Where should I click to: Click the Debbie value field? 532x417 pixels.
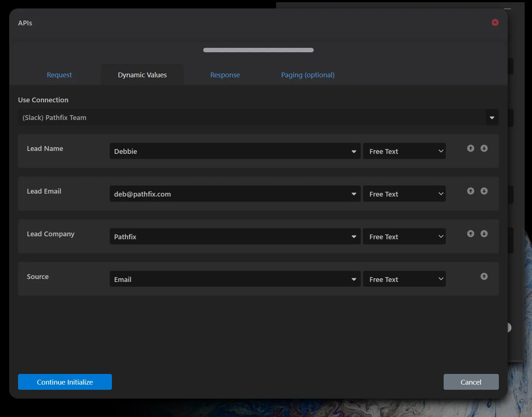(x=235, y=151)
